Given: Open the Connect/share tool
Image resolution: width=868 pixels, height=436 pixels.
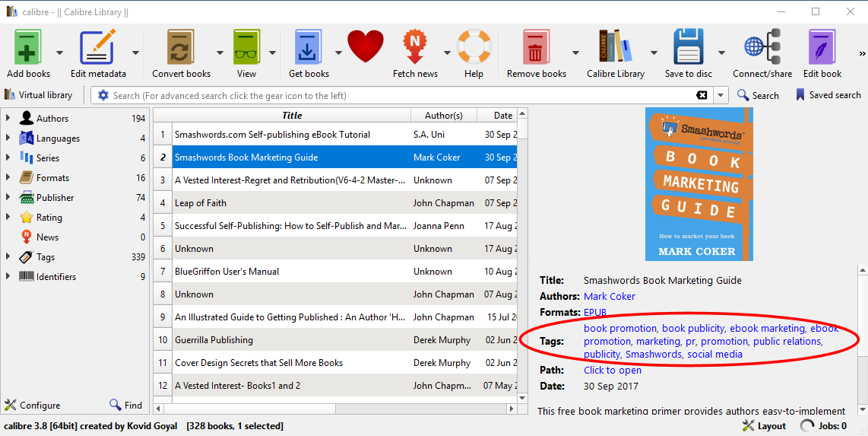Looking at the screenshot, I should tap(762, 48).
